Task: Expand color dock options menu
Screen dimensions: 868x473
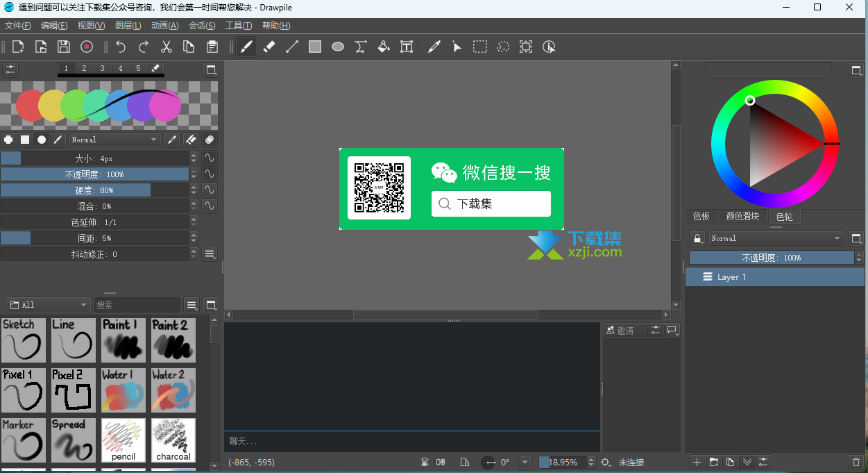Action: (856, 70)
